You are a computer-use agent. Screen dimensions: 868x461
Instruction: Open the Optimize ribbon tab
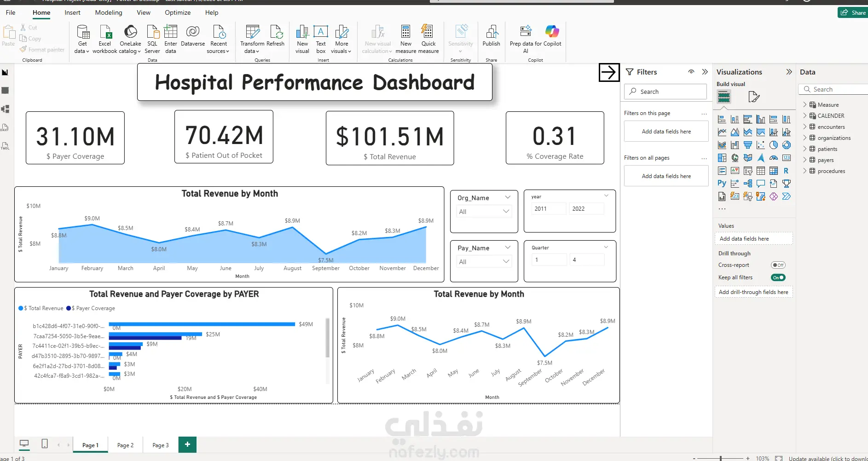click(178, 12)
